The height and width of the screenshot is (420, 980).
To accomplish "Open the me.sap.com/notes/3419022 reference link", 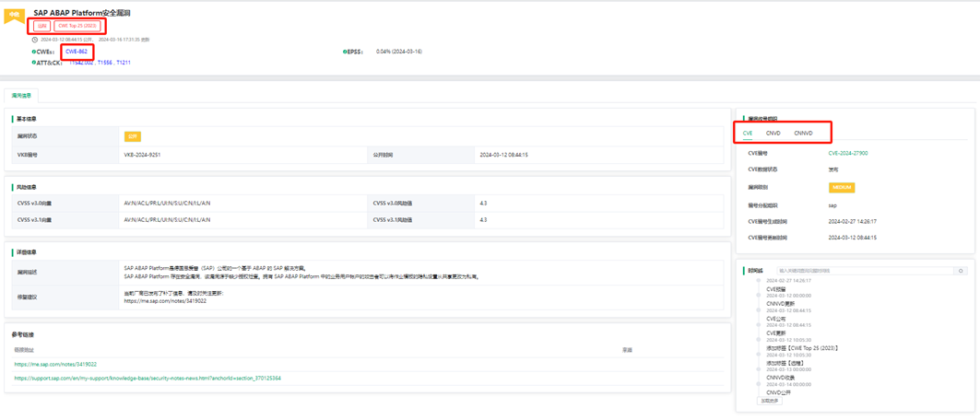I will tap(55, 364).
